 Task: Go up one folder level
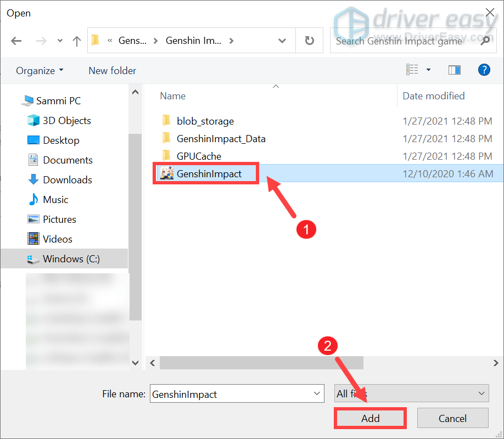[x=76, y=41]
